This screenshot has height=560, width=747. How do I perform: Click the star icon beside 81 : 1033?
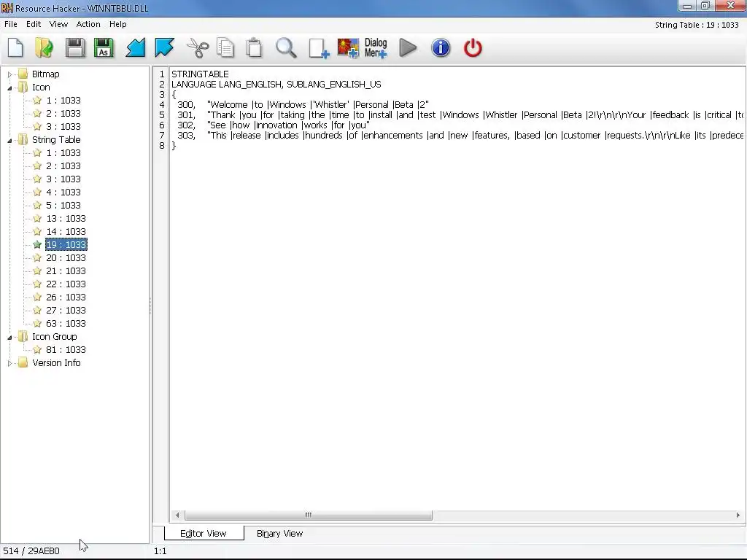[x=37, y=349]
